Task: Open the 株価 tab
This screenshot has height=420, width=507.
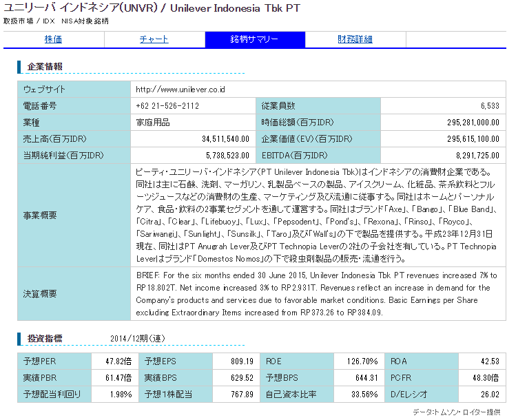Action: pyautogui.click(x=53, y=39)
